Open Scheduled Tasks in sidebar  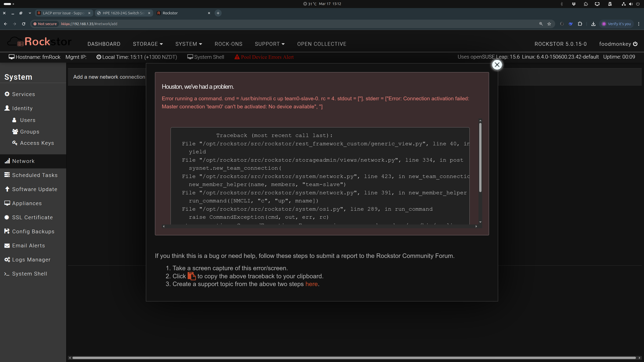pyautogui.click(x=33, y=175)
